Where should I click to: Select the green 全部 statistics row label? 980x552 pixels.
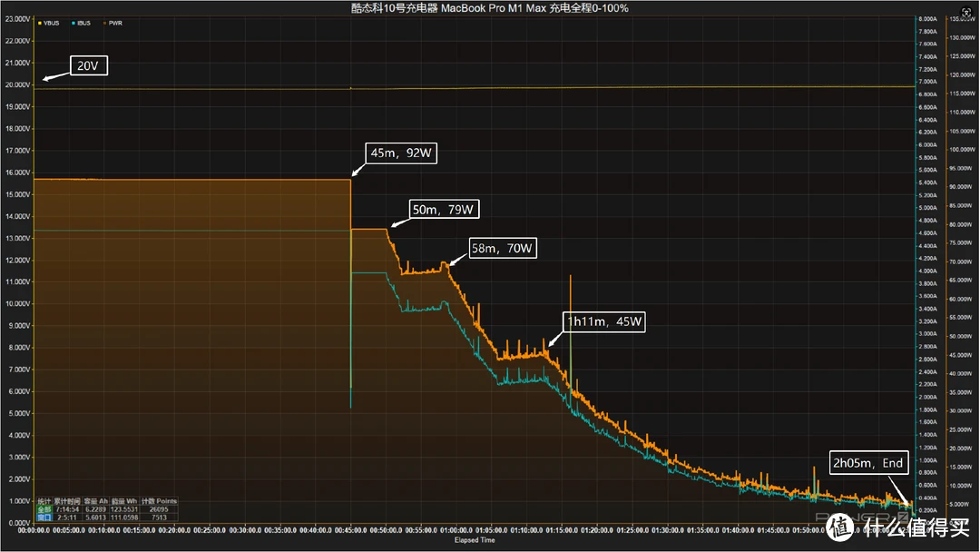[44, 508]
